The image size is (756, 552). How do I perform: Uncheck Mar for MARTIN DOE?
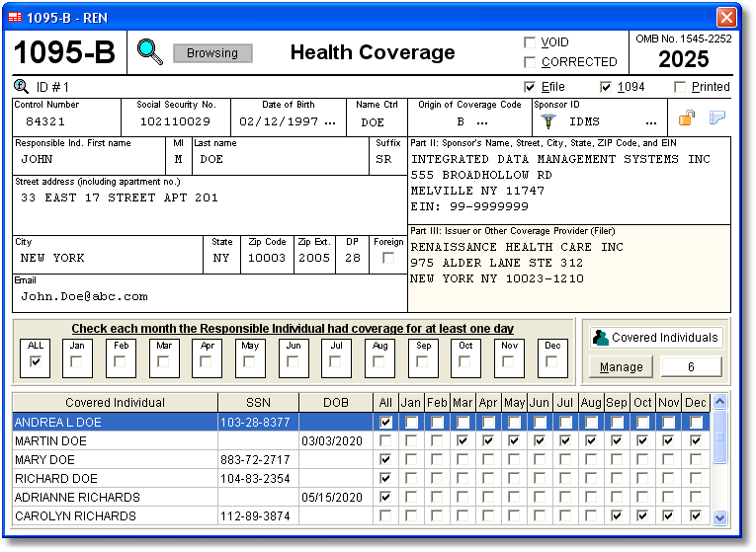462,440
